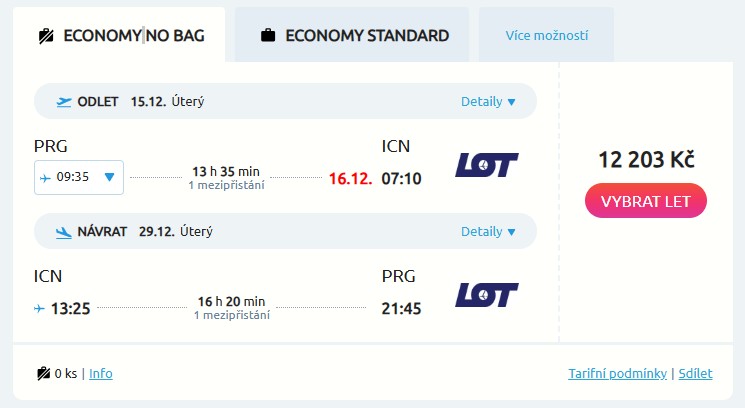
Task: Click the 13 h 35 min duration
Action: pos(228,170)
